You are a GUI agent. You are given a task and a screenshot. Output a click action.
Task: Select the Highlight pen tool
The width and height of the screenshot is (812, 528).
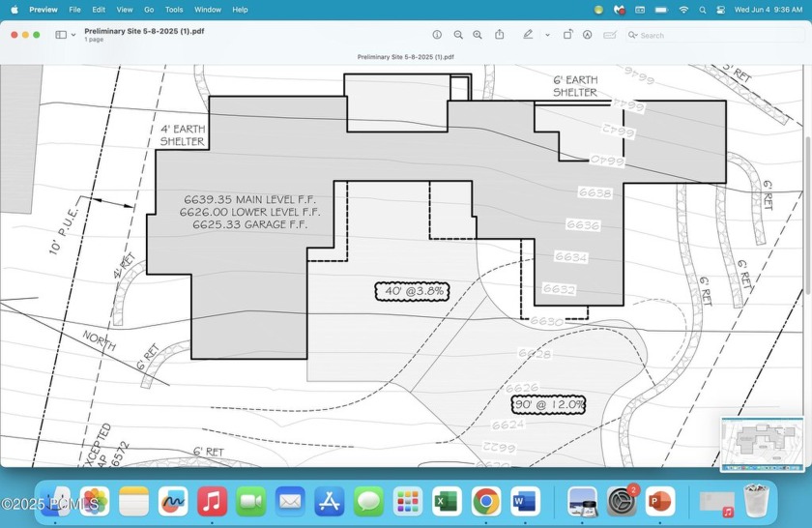[528, 35]
